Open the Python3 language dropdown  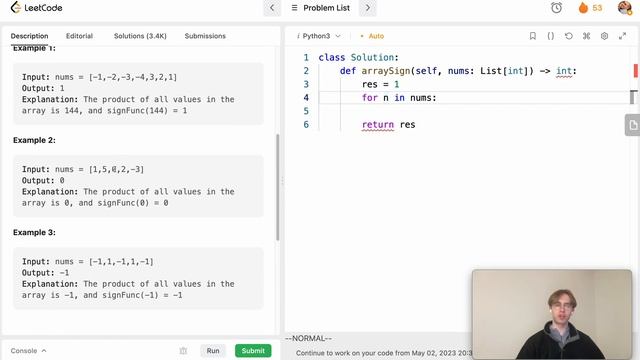(318, 36)
